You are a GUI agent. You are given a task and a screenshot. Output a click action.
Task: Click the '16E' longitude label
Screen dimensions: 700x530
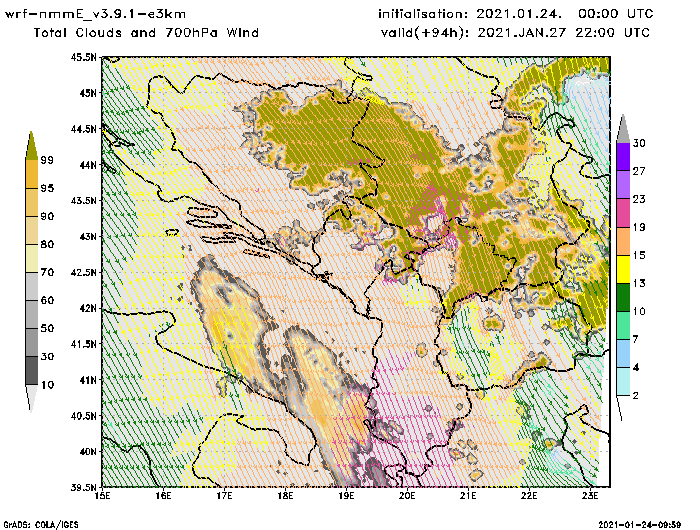(163, 496)
